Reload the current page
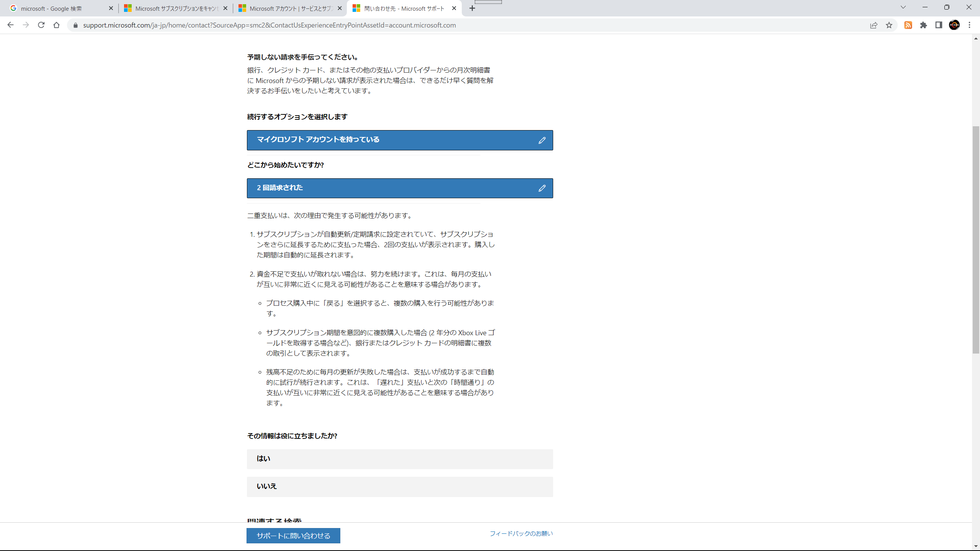The image size is (980, 551). [41, 25]
